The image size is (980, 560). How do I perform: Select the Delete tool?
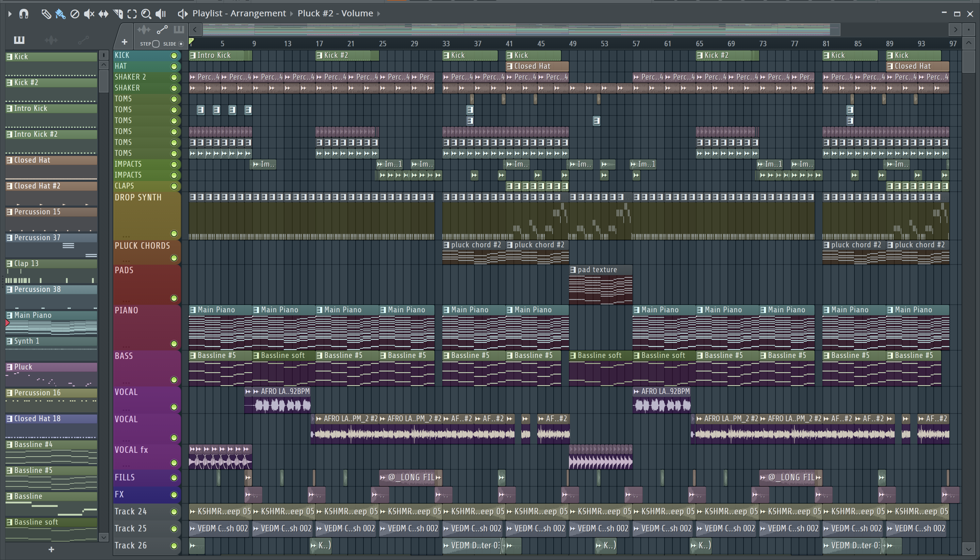pos(75,14)
